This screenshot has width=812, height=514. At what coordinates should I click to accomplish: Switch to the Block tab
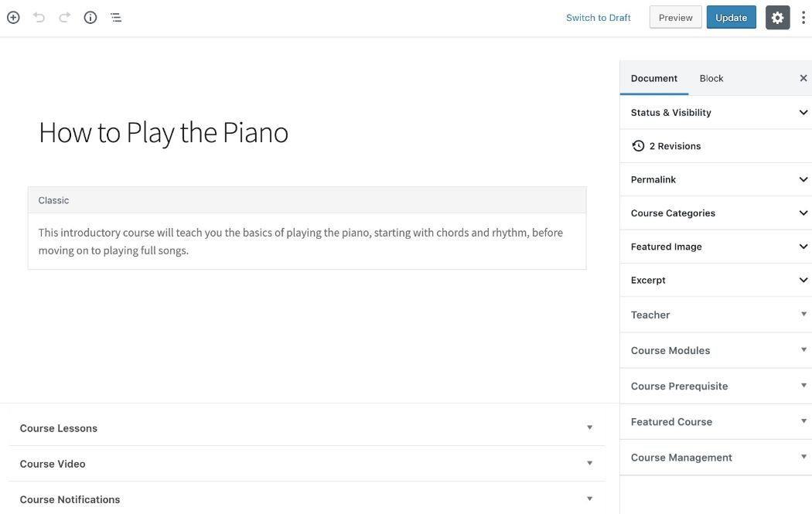point(711,78)
